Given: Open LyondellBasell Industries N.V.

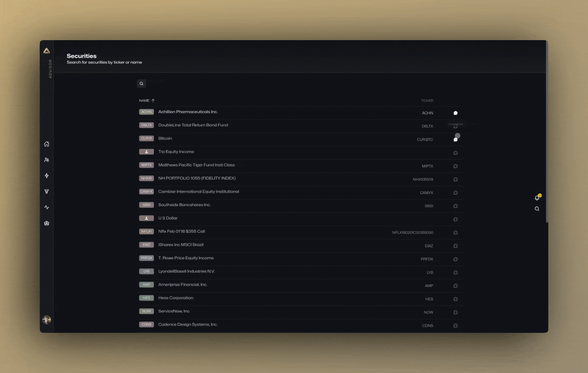Looking at the screenshot, I should tap(187, 271).
